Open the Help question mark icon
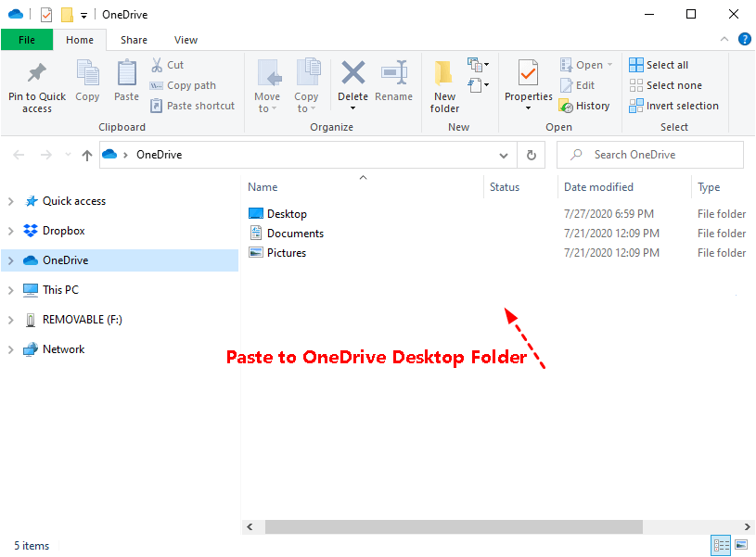 click(x=744, y=39)
